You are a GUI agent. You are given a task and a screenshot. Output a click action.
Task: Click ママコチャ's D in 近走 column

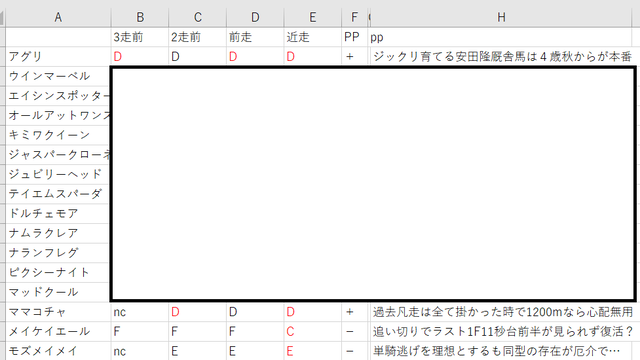tap(291, 312)
